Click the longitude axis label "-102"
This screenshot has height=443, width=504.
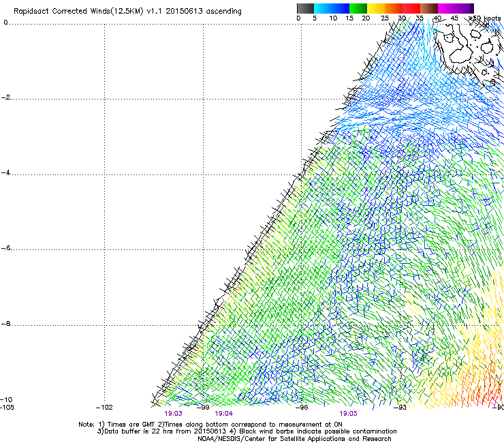click(x=104, y=408)
